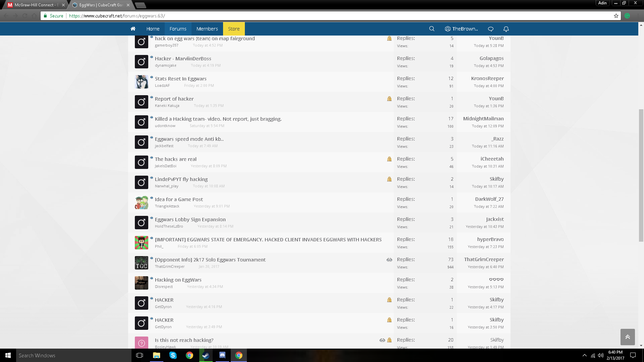644x362 pixels.
Task: Open thread 'Hacker - MarviinDerBoss'
Action: point(183,59)
